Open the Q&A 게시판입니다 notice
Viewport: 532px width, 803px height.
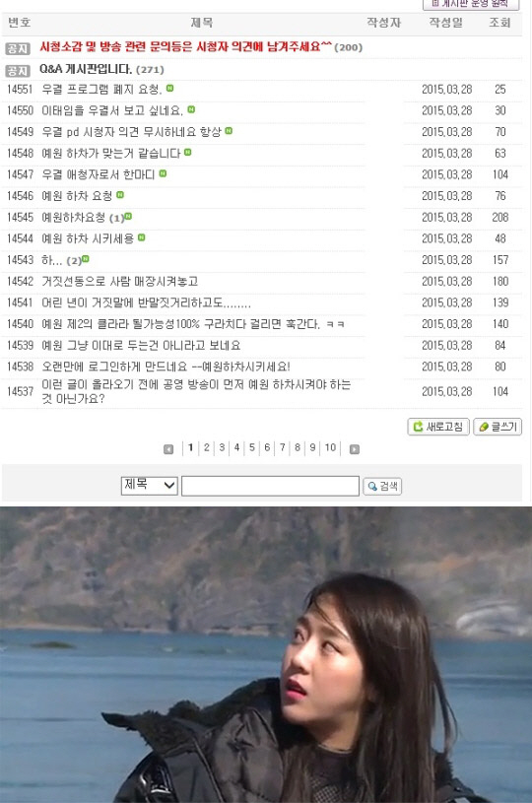coord(86,69)
